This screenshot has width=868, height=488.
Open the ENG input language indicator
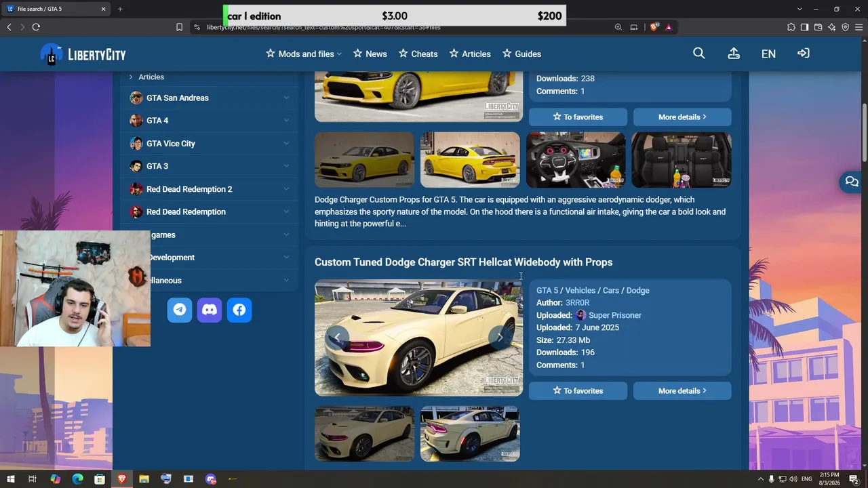808,479
